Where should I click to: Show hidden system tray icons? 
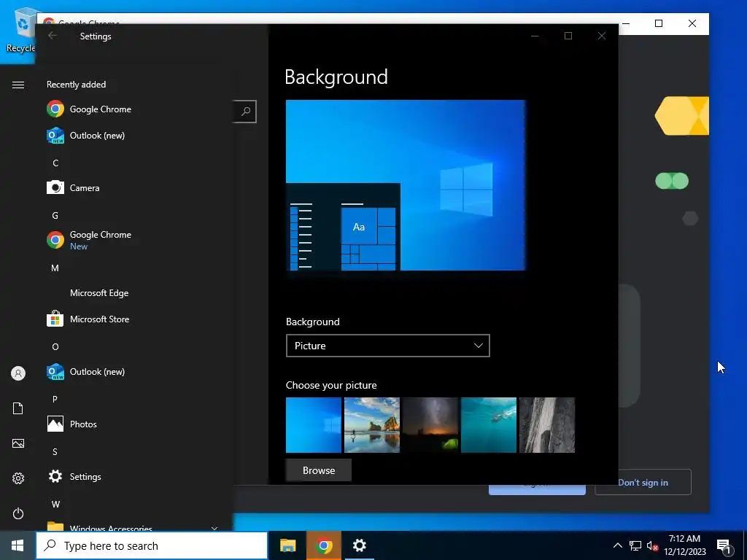(x=617, y=545)
